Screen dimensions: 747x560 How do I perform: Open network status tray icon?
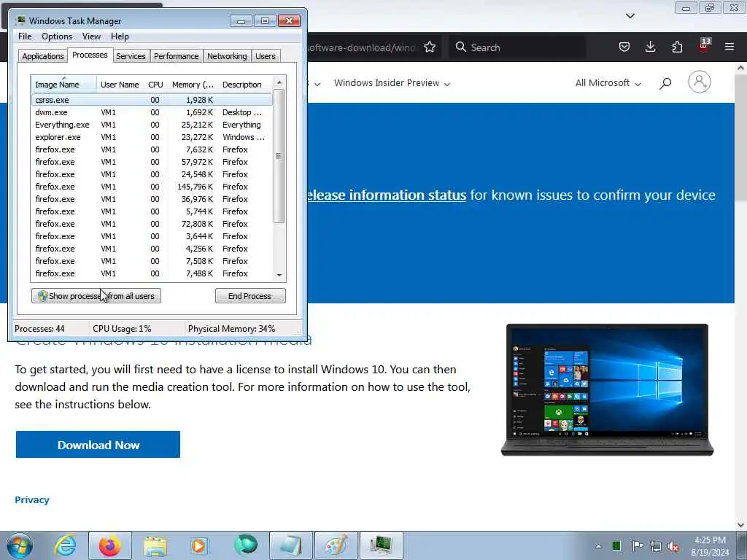[656, 546]
